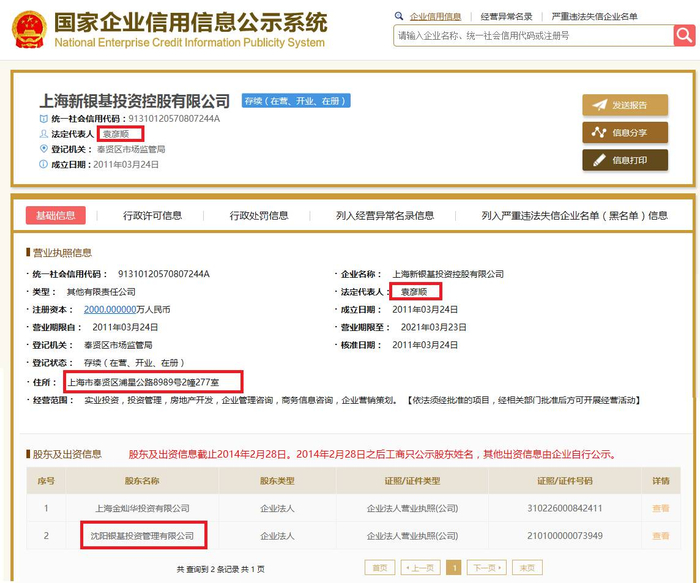Click the paper plane icon on 发送报告
Image resolution: width=700 pixels, height=583 pixels.
pyautogui.click(x=600, y=105)
